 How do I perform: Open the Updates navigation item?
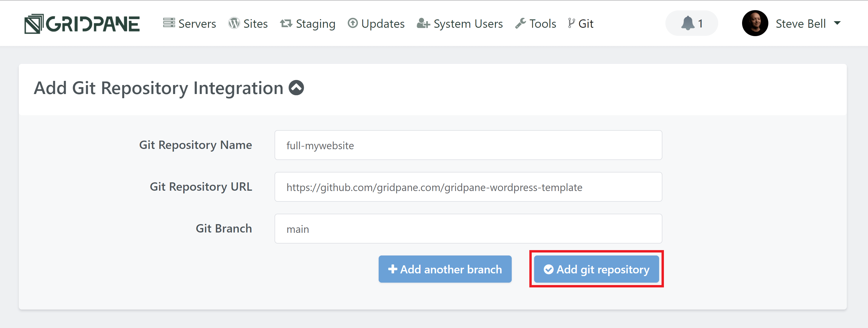click(376, 24)
